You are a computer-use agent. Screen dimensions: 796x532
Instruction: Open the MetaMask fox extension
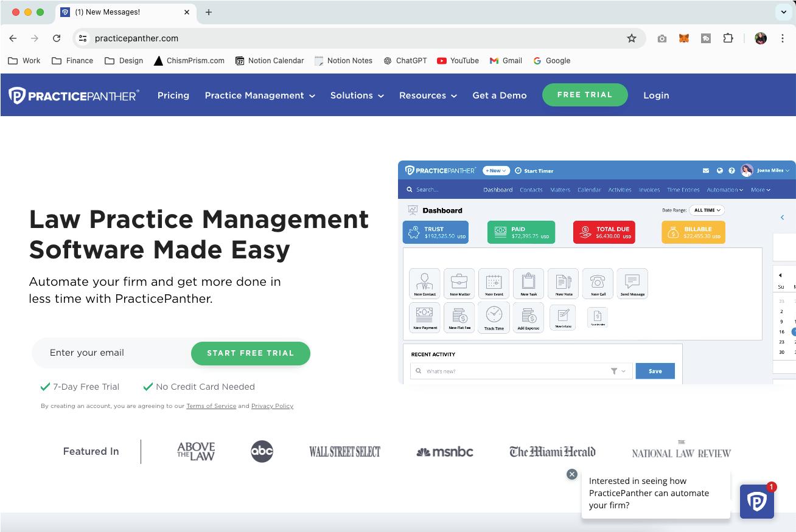(684, 38)
